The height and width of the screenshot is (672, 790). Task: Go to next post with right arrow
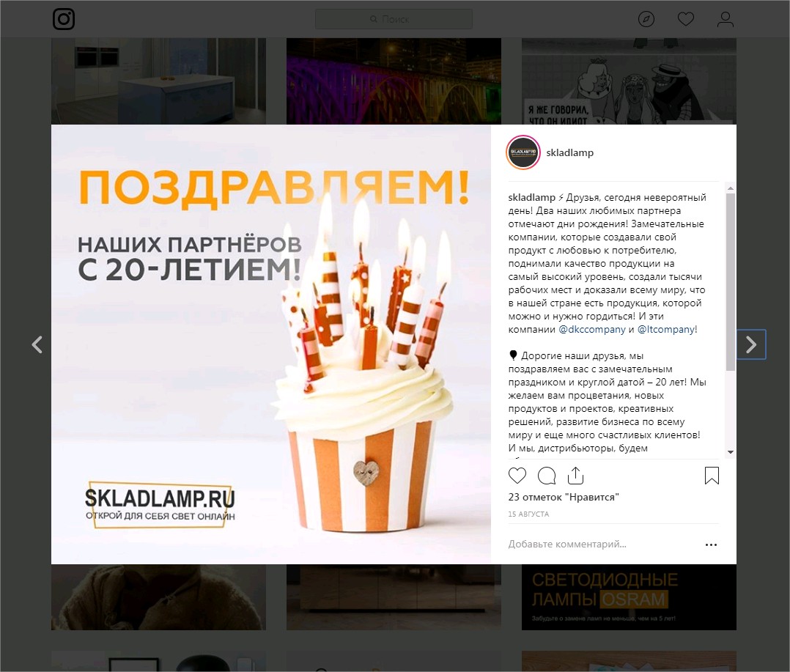coord(751,344)
